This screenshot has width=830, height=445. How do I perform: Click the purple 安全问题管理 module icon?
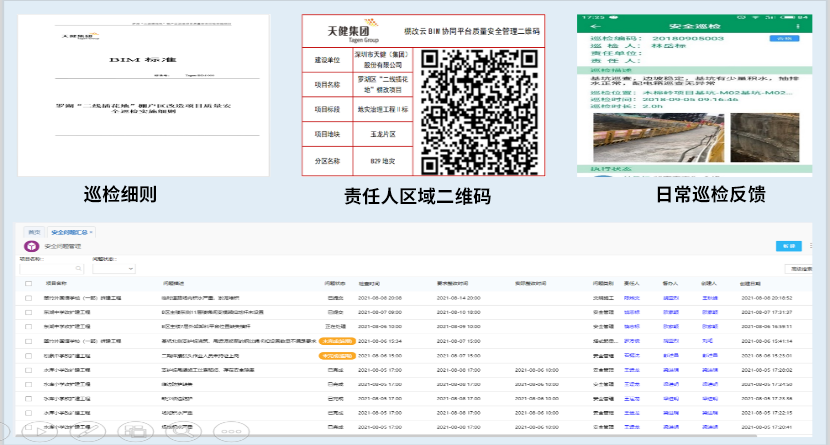click(x=31, y=247)
